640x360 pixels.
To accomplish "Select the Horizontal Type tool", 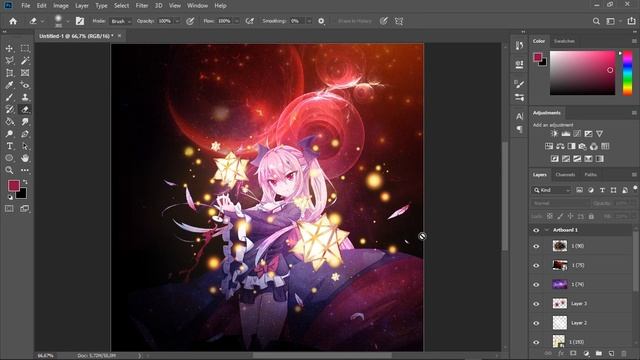I will [9, 146].
